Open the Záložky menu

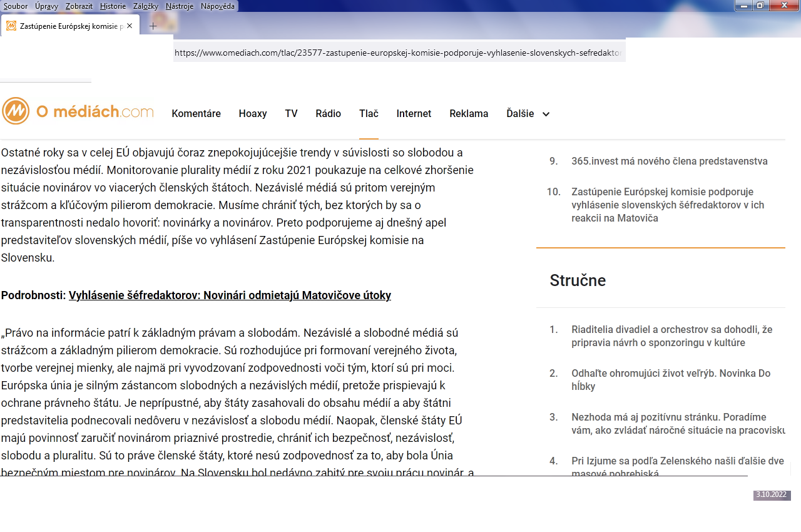(x=146, y=6)
